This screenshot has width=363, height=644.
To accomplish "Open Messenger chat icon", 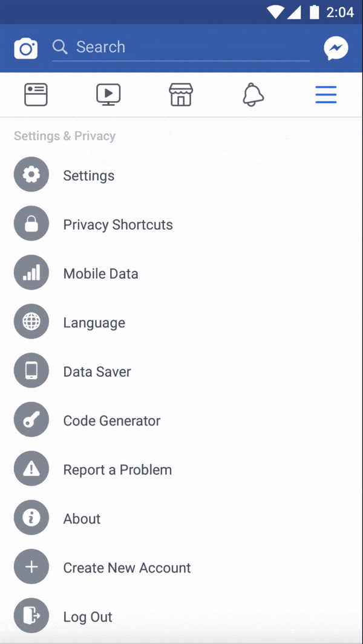I will (x=336, y=48).
